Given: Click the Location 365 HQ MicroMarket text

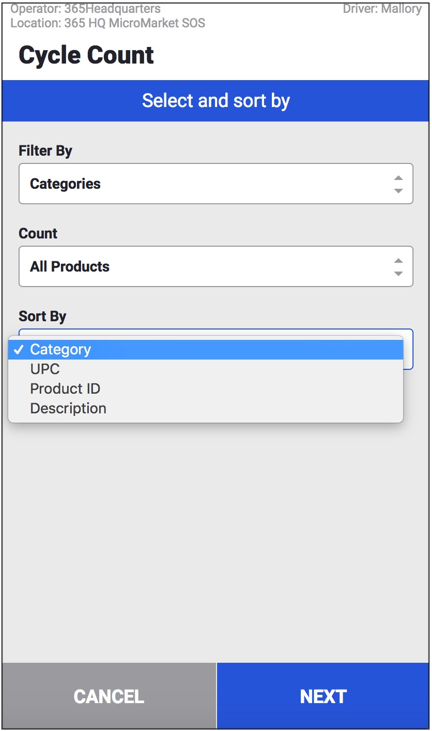Looking at the screenshot, I should 108,23.
